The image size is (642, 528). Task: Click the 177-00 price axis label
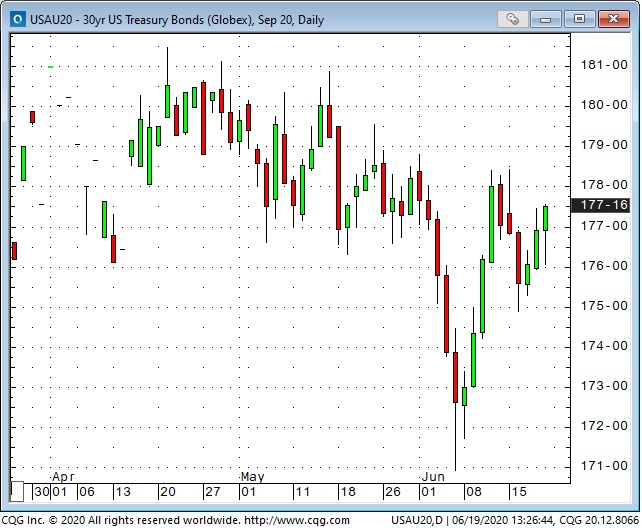click(604, 226)
